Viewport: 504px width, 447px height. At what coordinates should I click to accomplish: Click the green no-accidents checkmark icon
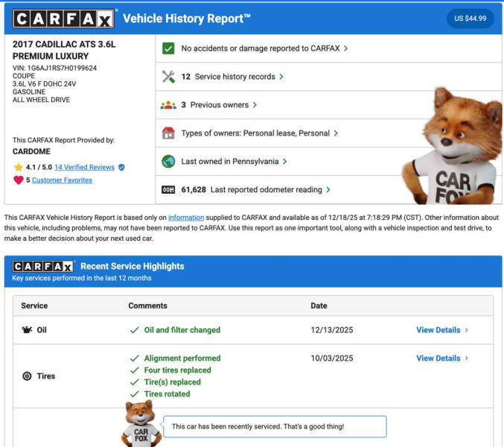168,48
